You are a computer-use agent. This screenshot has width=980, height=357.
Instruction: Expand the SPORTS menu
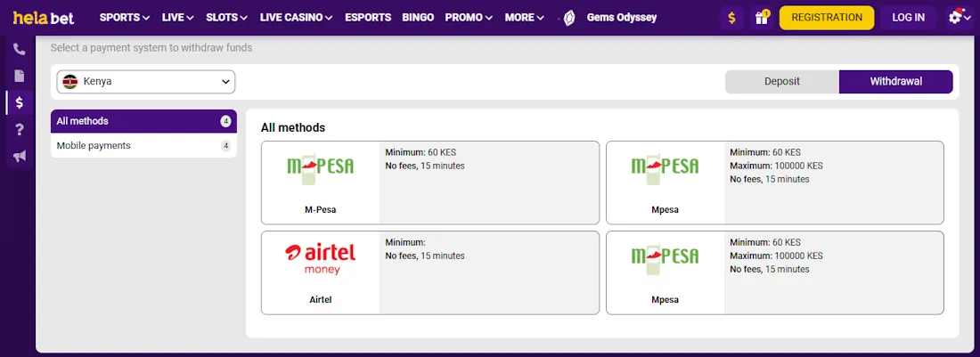[x=125, y=18]
